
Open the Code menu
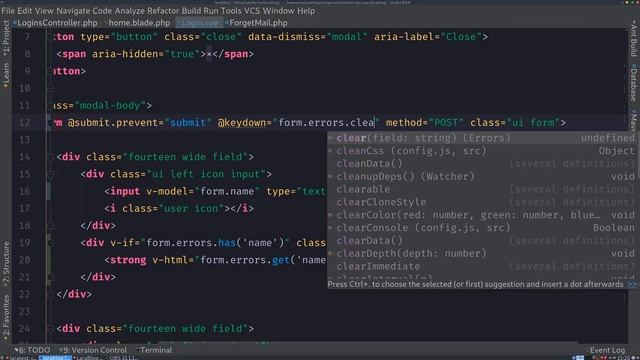(x=102, y=11)
